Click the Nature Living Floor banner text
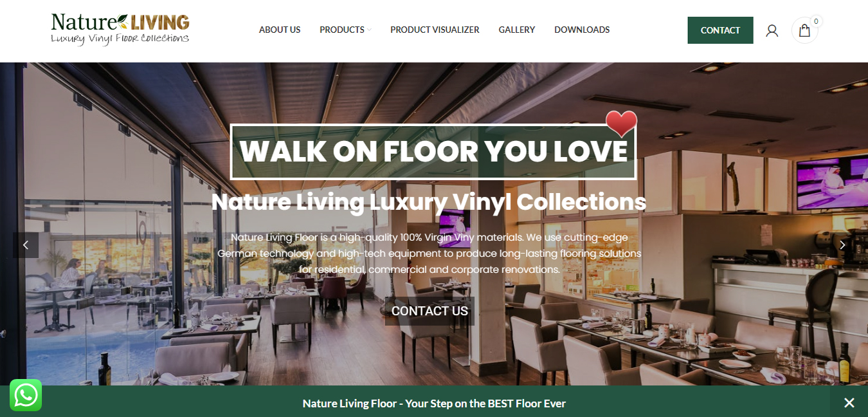Screen dimensions: 868x417 434,403
